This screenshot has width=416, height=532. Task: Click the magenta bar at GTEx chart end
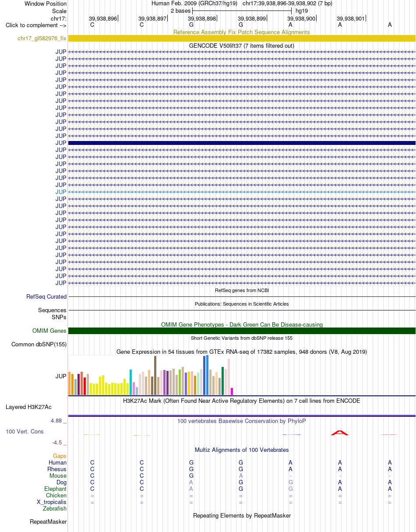tap(232, 391)
